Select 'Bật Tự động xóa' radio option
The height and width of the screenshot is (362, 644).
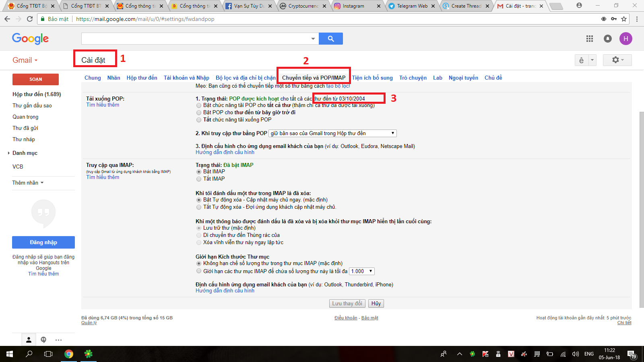(199, 200)
